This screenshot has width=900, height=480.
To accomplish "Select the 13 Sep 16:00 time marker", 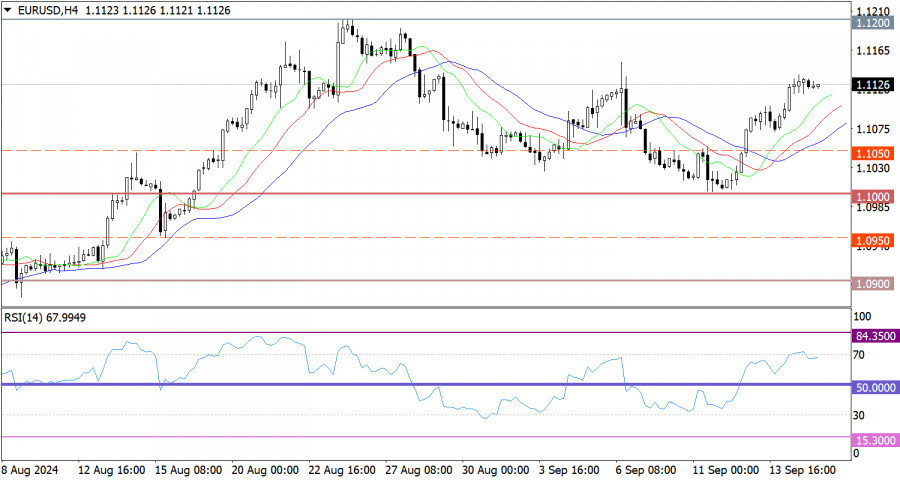I will [x=800, y=469].
